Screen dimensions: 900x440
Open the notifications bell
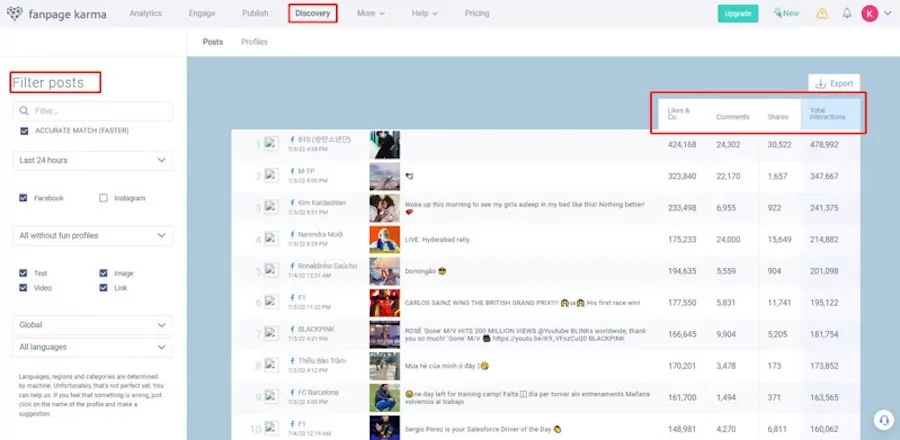pos(847,13)
